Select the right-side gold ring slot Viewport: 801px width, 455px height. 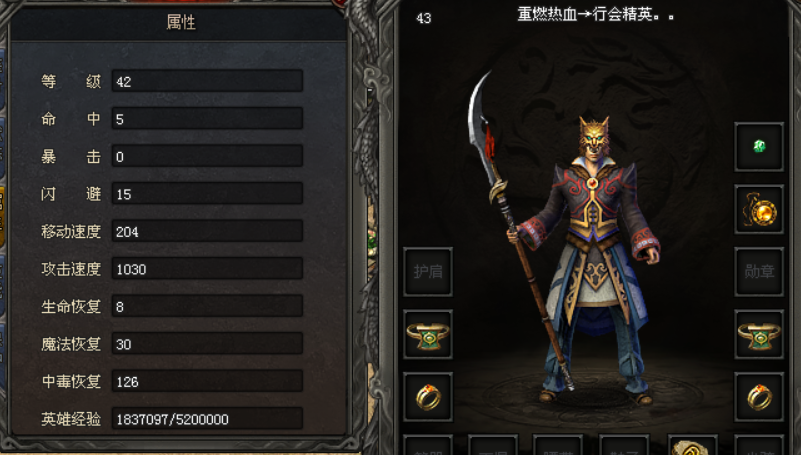[x=759, y=397]
